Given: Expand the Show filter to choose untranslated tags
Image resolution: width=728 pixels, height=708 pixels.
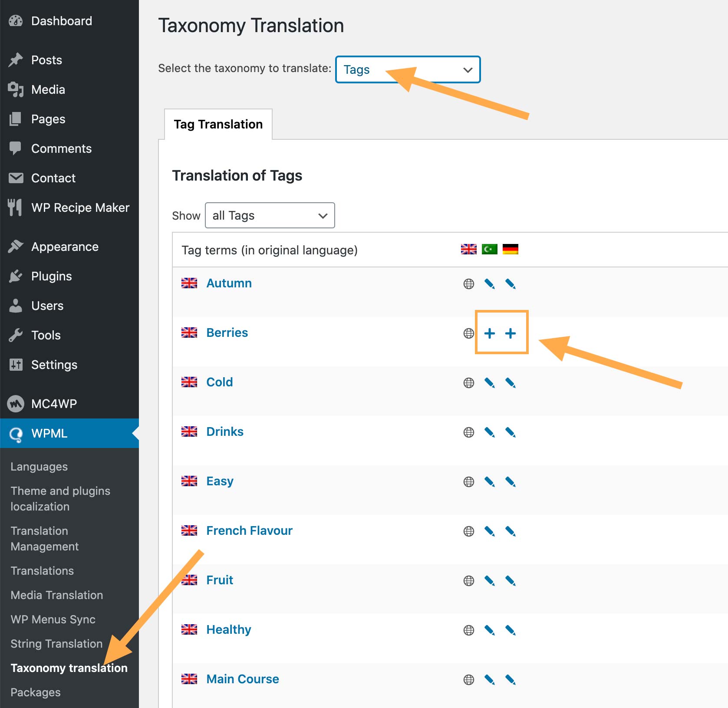Looking at the screenshot, I should (x=270, y=215).
